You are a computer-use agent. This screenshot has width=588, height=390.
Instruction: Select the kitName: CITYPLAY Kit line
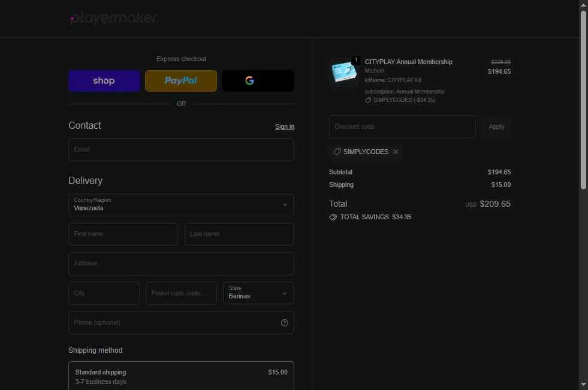393,80
